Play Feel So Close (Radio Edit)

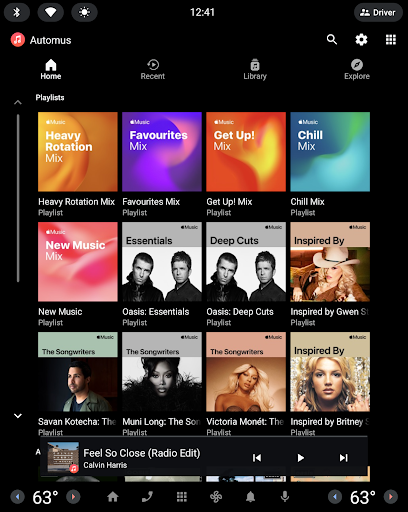click(300, 458)
